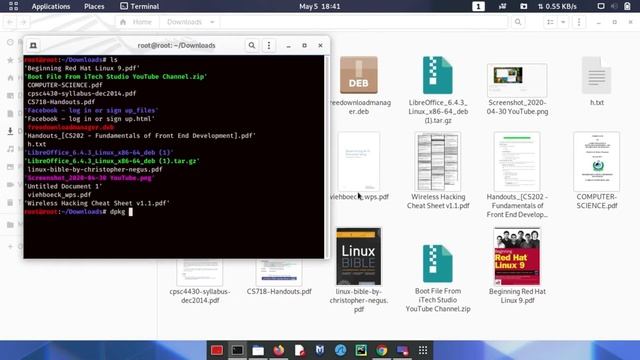Open the Terminal app menu in top bar

click(140, 6)
